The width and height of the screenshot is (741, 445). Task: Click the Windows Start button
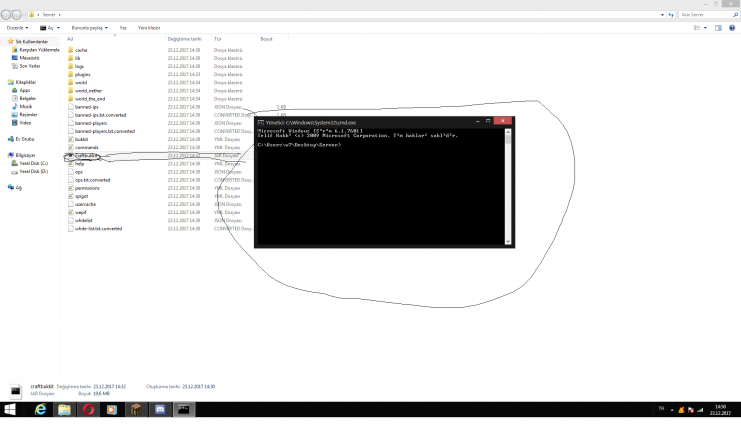click(10, 410)
